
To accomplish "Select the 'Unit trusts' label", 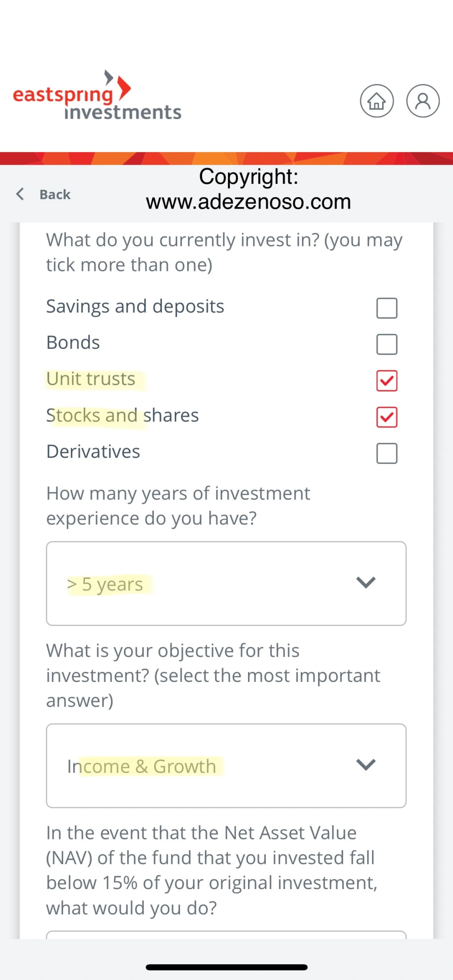I will (x=91, y=379).
